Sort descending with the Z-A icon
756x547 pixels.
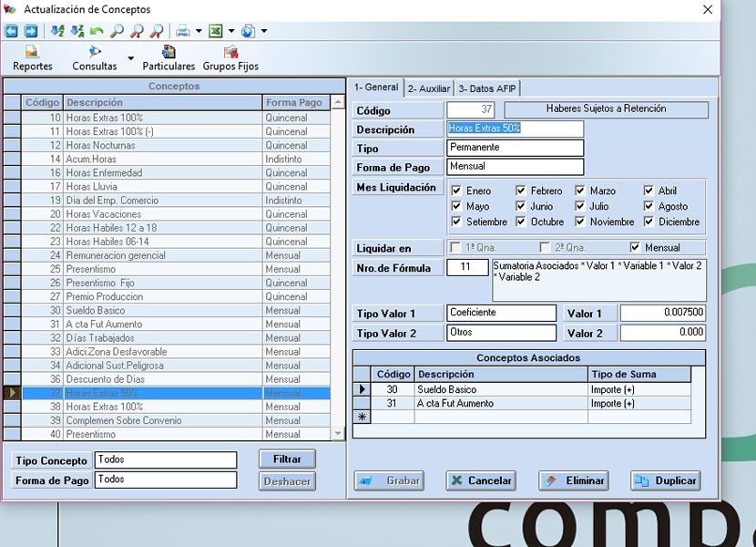[x=77, y=31]
